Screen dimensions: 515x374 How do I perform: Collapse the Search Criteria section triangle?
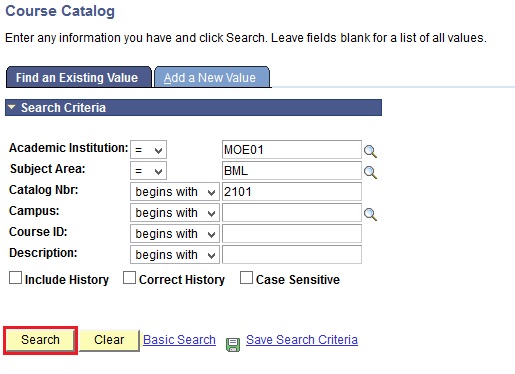(12, 107)
